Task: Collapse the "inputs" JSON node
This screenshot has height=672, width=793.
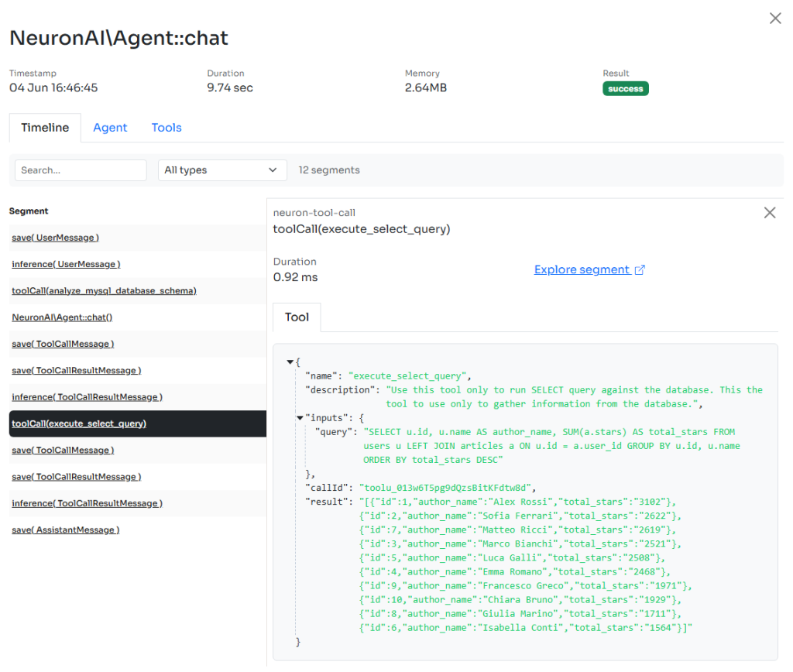Action: tap(300, 417)
